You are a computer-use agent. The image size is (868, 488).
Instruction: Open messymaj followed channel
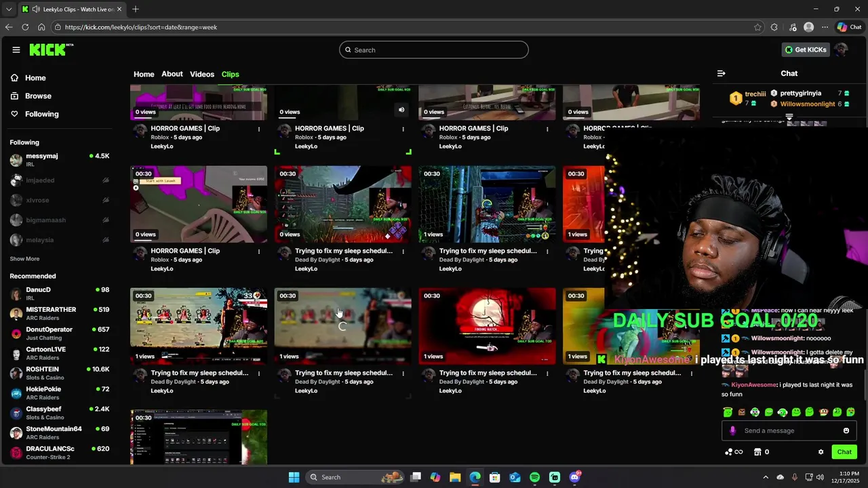(60, 160)
